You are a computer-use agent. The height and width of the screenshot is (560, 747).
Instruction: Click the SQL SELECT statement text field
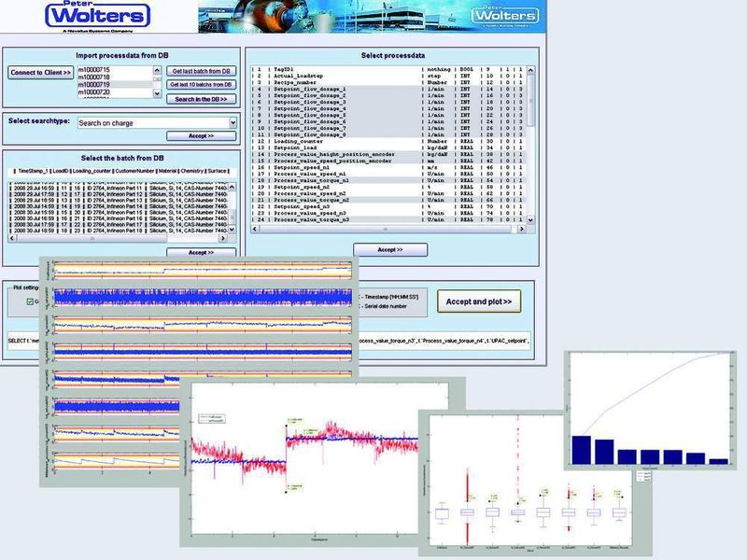[444, 341]
